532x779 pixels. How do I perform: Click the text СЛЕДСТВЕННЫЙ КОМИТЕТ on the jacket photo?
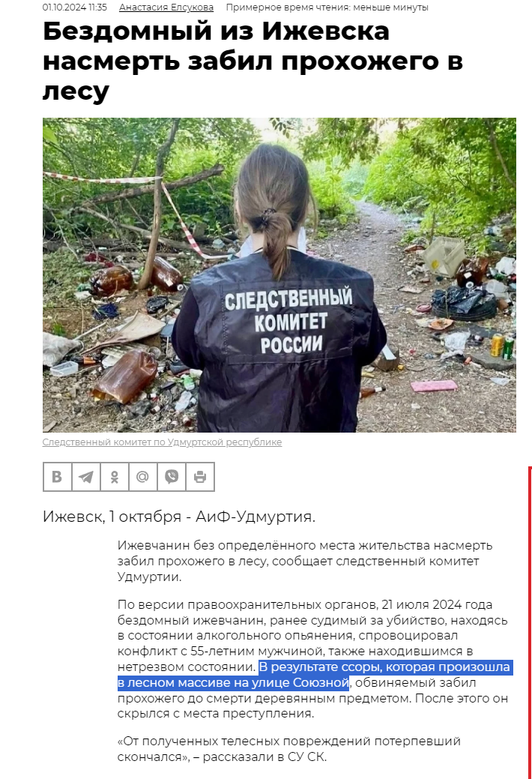coord(289,310)
